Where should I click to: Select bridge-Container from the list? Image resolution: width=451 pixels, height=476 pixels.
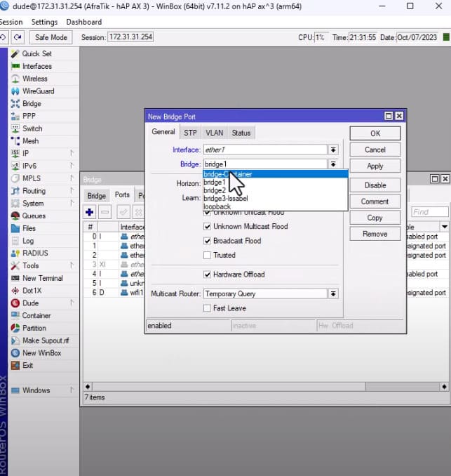point(275,174)
